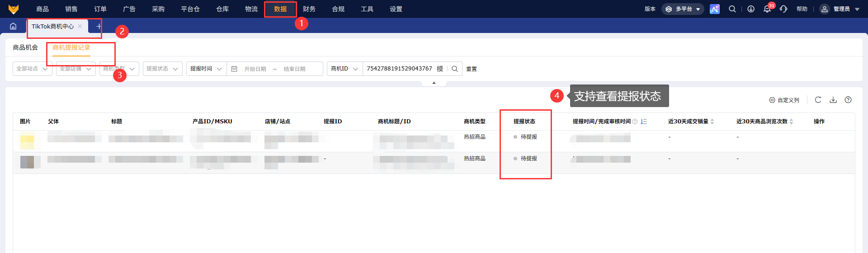Switch to 商机提报记录 tab
This screenshot has width=868, height=253.
click(71, 47)
